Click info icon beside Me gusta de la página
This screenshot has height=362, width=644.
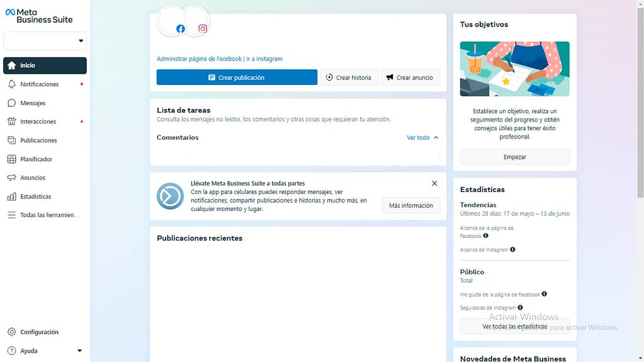[544, 294]
